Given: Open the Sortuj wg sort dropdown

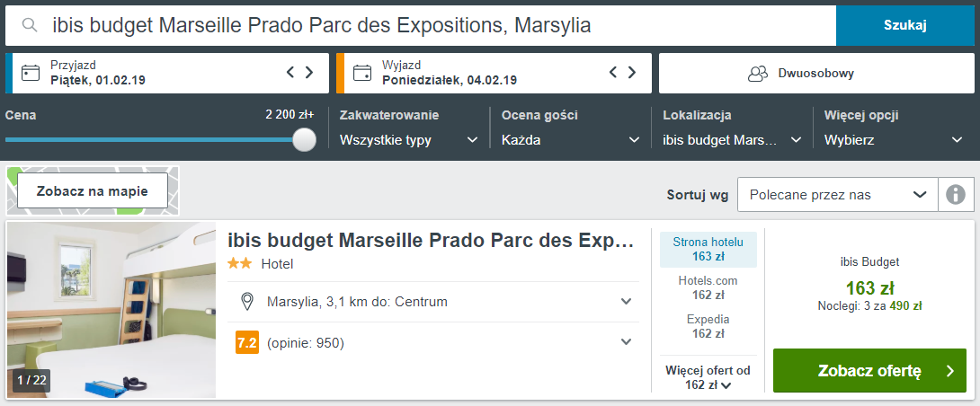Looking at the screenshot, I should [x=837, y=194].
